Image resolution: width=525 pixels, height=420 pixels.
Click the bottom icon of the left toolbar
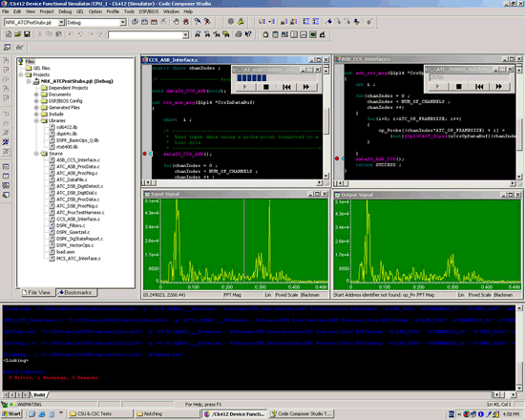click(6, 195)
